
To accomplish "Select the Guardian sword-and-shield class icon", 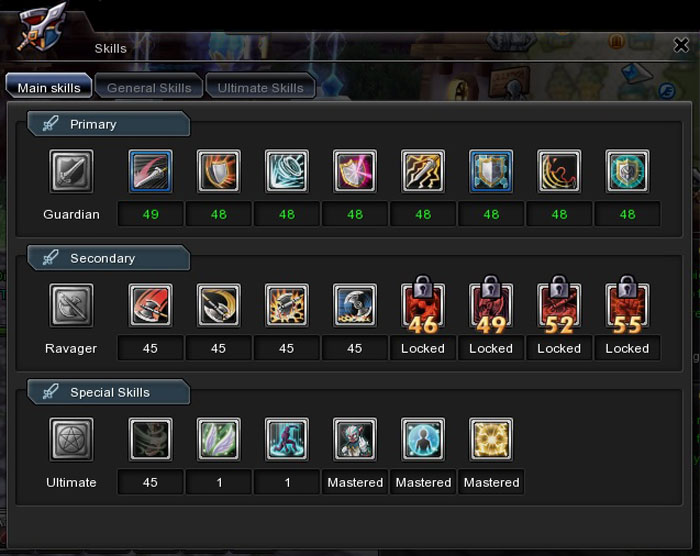I will pyautogui.click(x=71, y=171).
